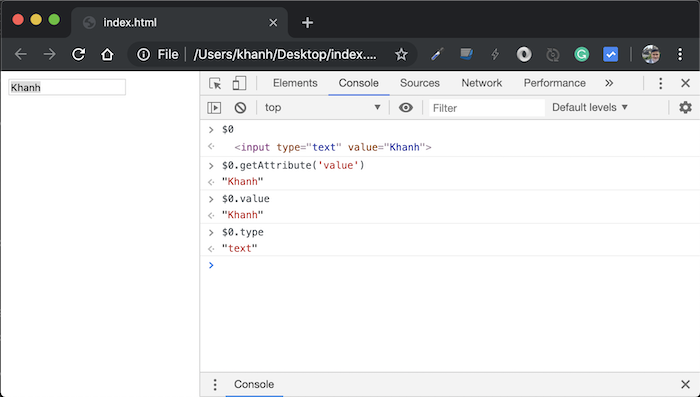This screenshot has height=397, width=700.
Task: Open site information icon beside File
Action: pyautogui.click(x=143, y=54)
